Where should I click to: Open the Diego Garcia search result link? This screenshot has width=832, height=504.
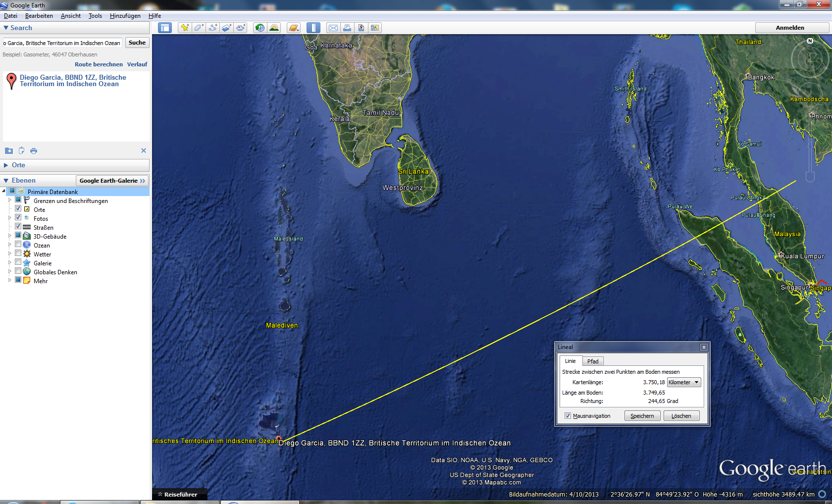click(x=73, y=81)
